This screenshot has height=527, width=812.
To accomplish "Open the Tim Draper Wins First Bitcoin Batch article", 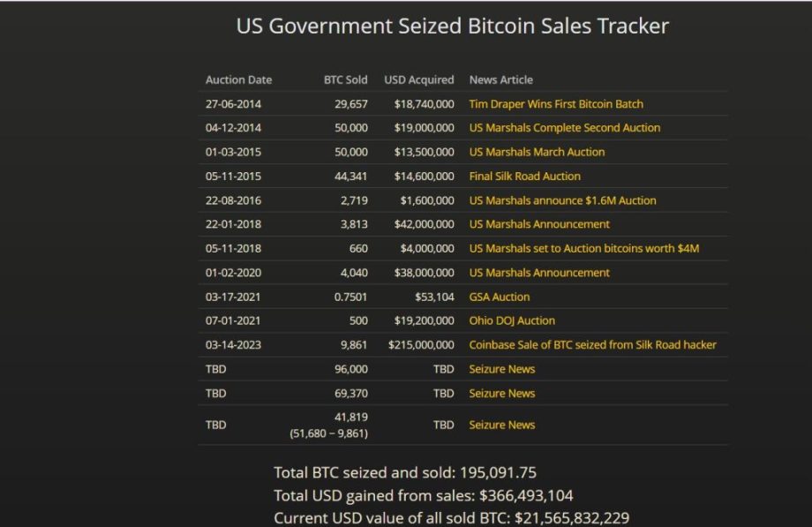I will tap(556, 104).
